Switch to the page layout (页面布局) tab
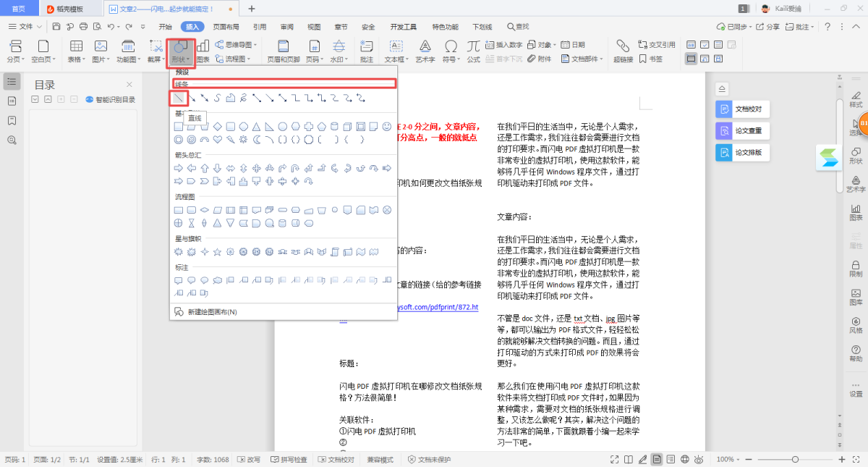868x467 pixels. point(226,27)
